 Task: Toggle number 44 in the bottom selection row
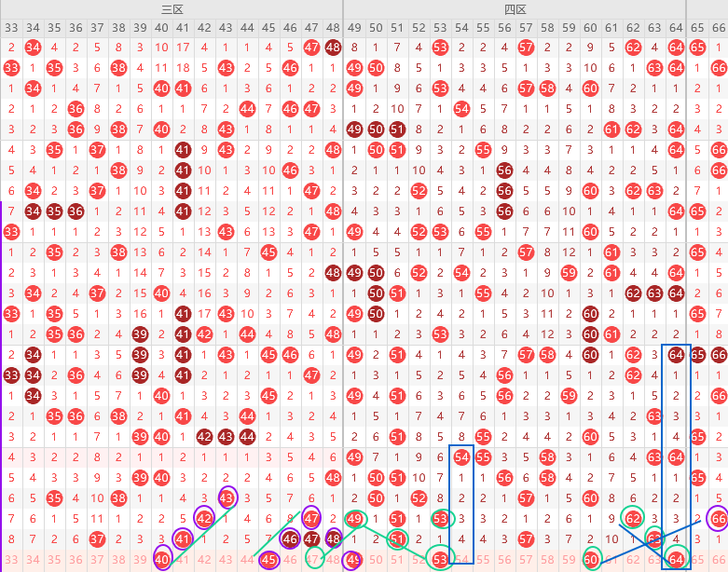[247, 560]
